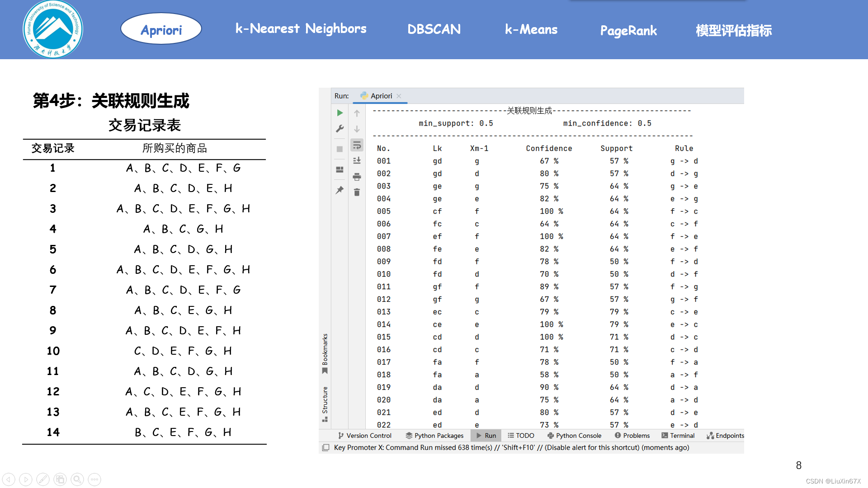Select k-Means in slide navigation
This screenshot has height=488, width=868.
pos(531,30)
